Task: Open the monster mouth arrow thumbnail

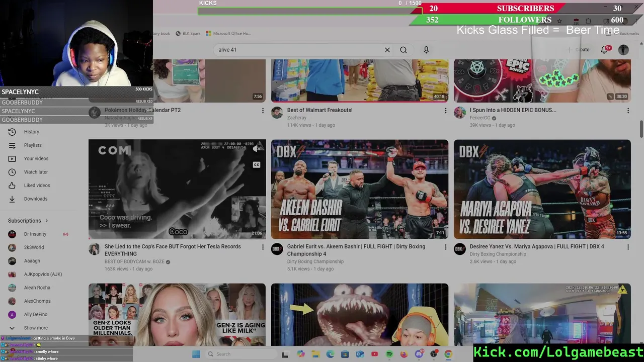Action: pyautogui.click(x=360, y=315)
